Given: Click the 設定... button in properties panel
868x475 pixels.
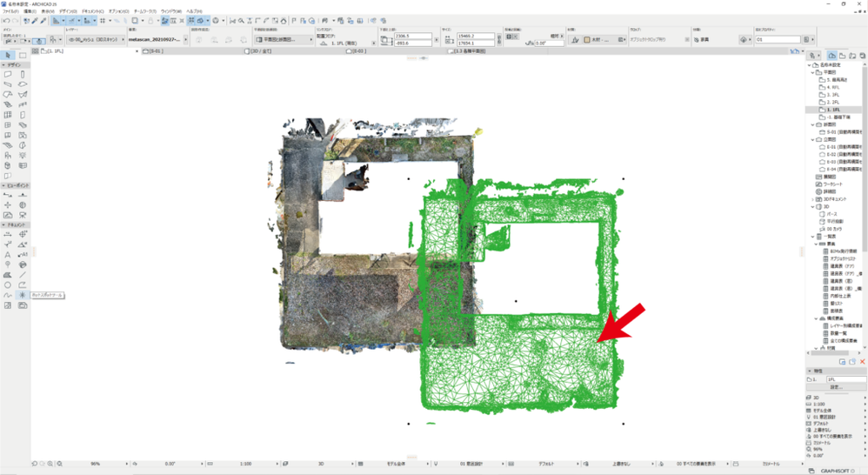Looking at the screenshot, I should pyautogui.click(x=837, y=386).
